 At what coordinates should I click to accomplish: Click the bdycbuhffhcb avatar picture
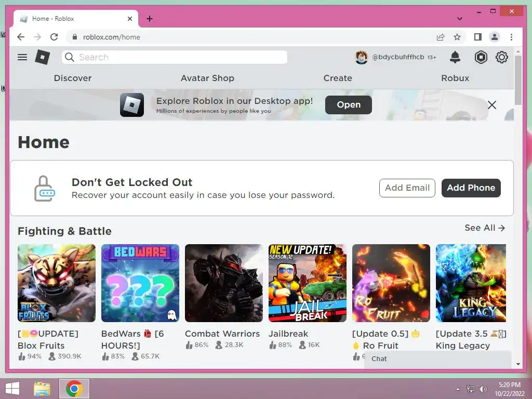point(362,57)
